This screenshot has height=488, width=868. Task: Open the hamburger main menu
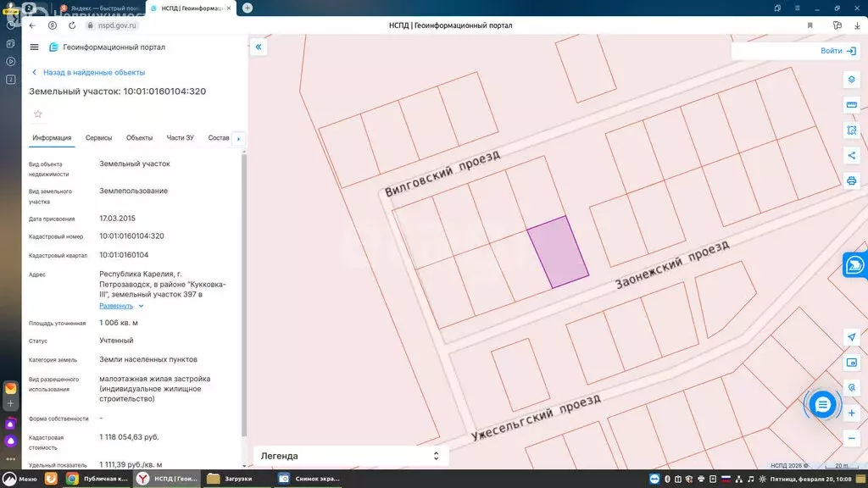34,47
